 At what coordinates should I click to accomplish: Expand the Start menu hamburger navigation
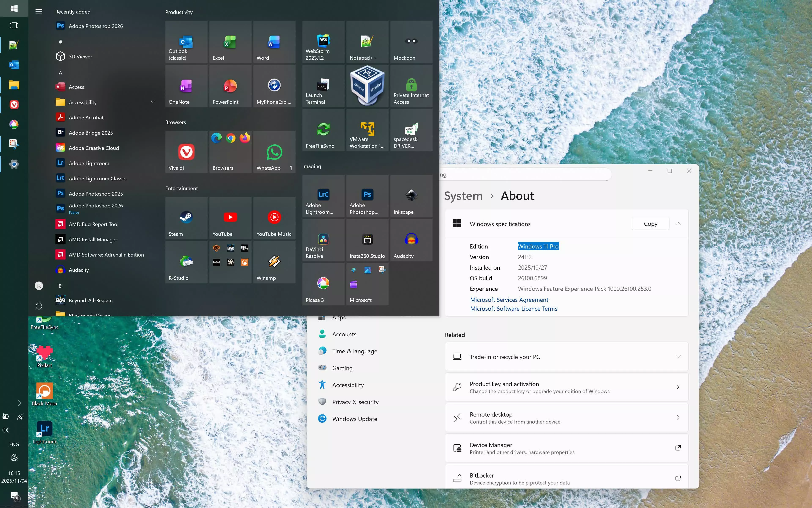[39, 12]
